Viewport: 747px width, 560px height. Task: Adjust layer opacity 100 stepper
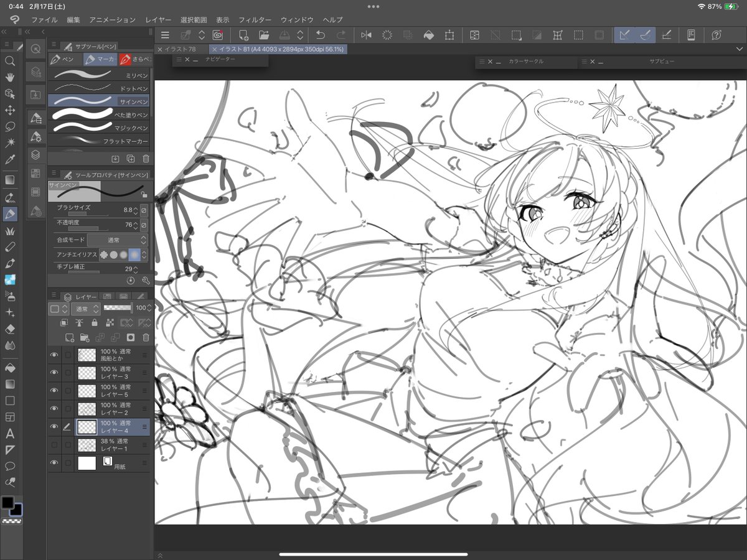pos(149,309)
